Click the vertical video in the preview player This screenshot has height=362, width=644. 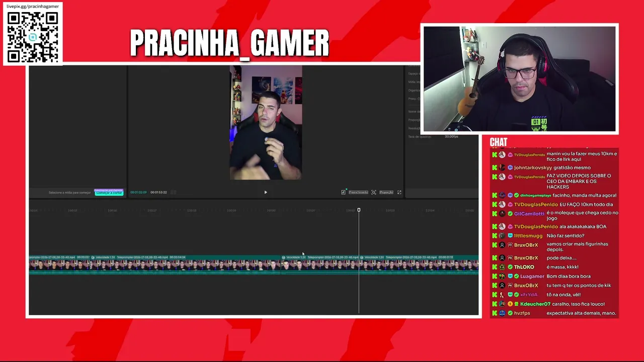266,123
